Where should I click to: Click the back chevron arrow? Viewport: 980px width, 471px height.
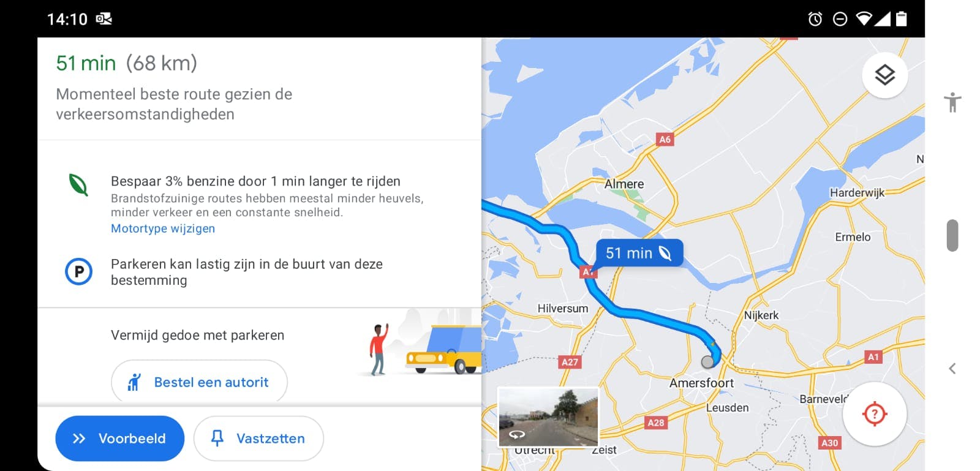point(952,368)
